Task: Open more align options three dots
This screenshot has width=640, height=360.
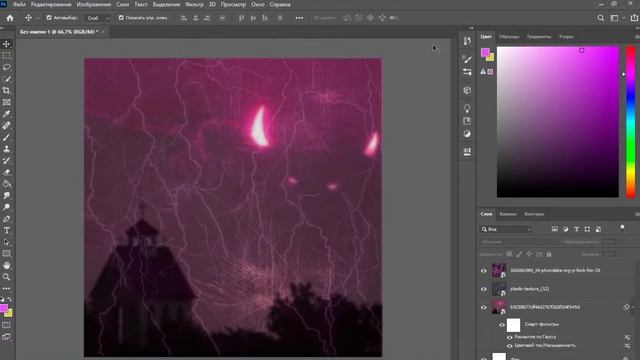Action: pos(299,18)
